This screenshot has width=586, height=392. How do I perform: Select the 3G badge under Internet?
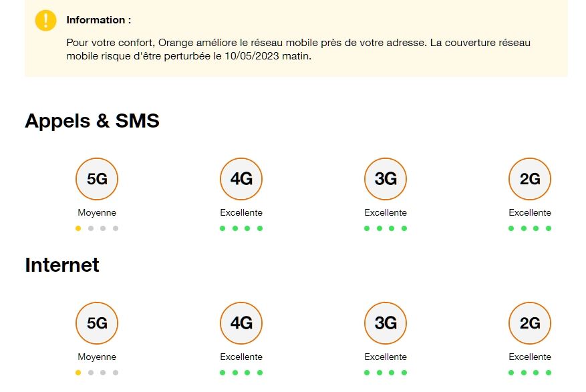pos(385,323)
